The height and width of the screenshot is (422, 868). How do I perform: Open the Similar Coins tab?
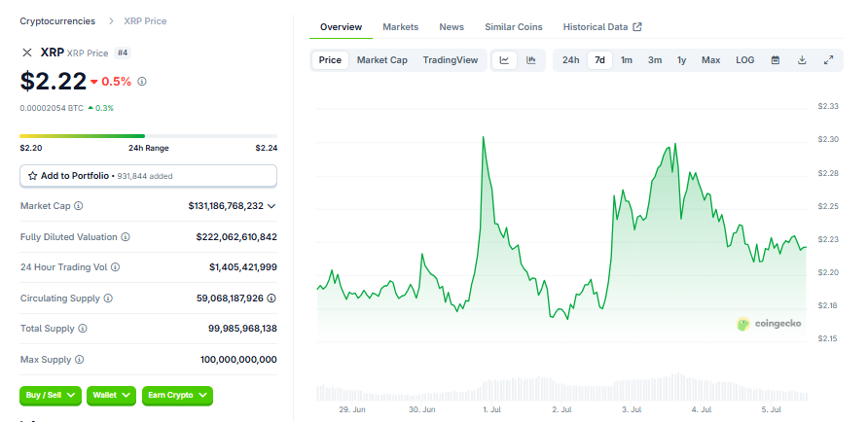514,27
